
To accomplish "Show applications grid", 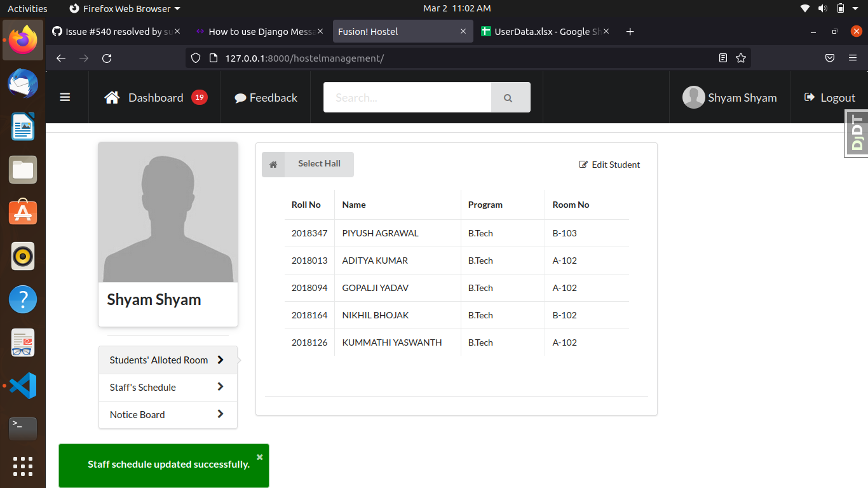I will point(23,466).
